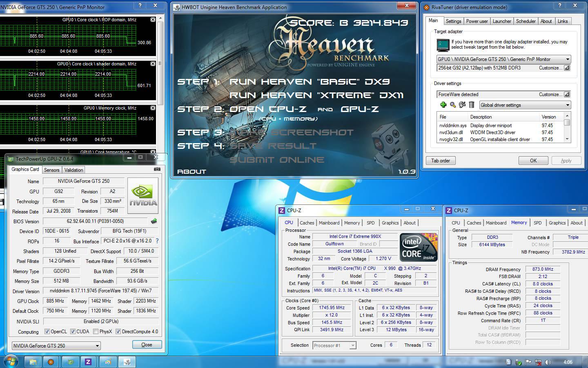Click Step 2 Open CPU-Z text in Heaven
Viewport: 588px width, 368px height.
coord(278,109)
